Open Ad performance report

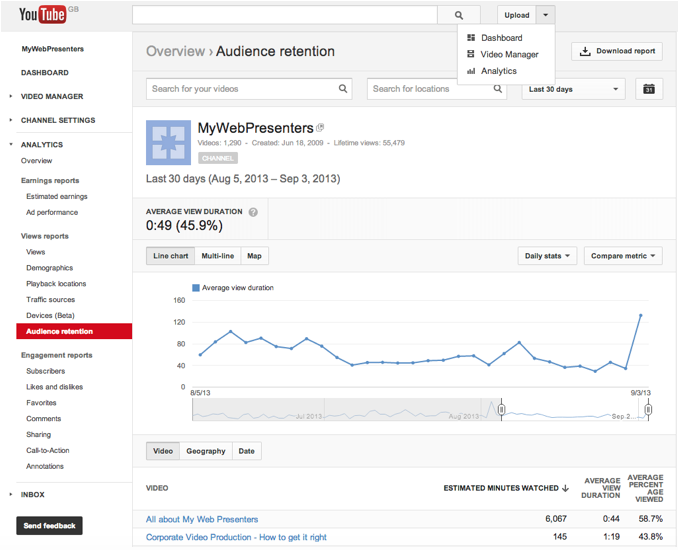click(x=52, y=212)
